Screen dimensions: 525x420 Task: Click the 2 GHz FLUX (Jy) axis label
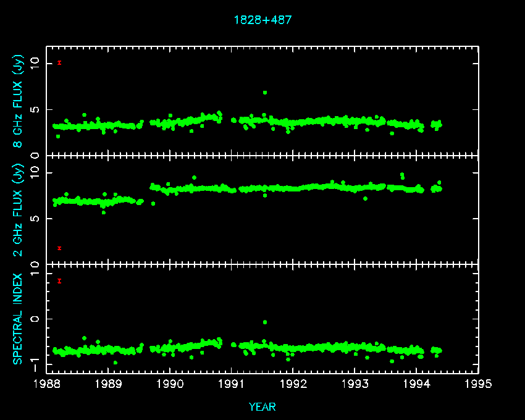[x=19, y=210]
